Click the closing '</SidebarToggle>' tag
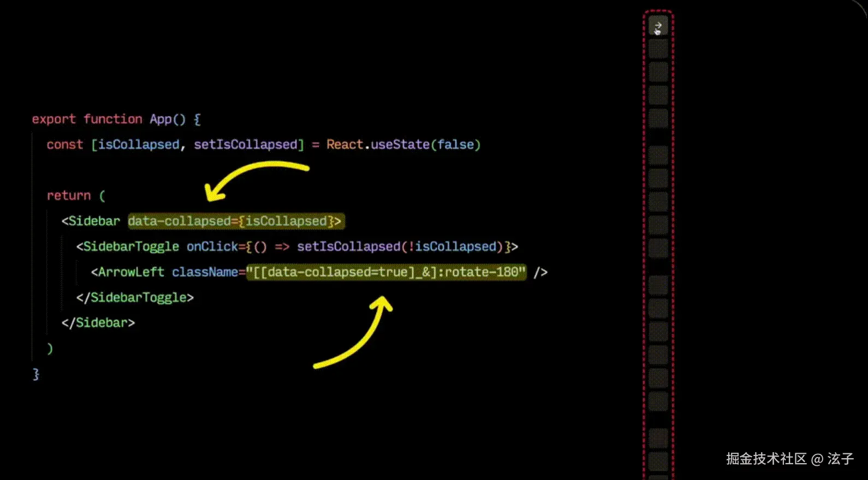Viewport: 868px width, 480px height. point(135,297)
